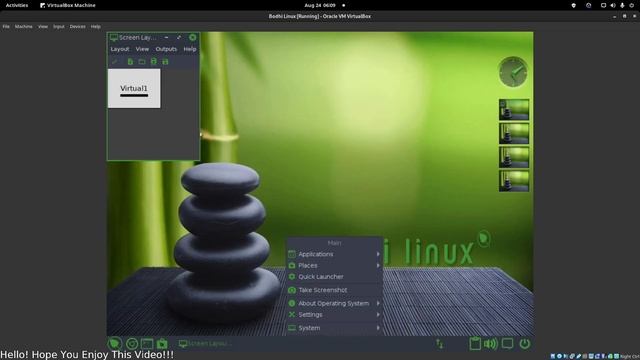Screen dimensions: 640x360
Task: Minimize the Screen Layout window
Action: point(167,38)
